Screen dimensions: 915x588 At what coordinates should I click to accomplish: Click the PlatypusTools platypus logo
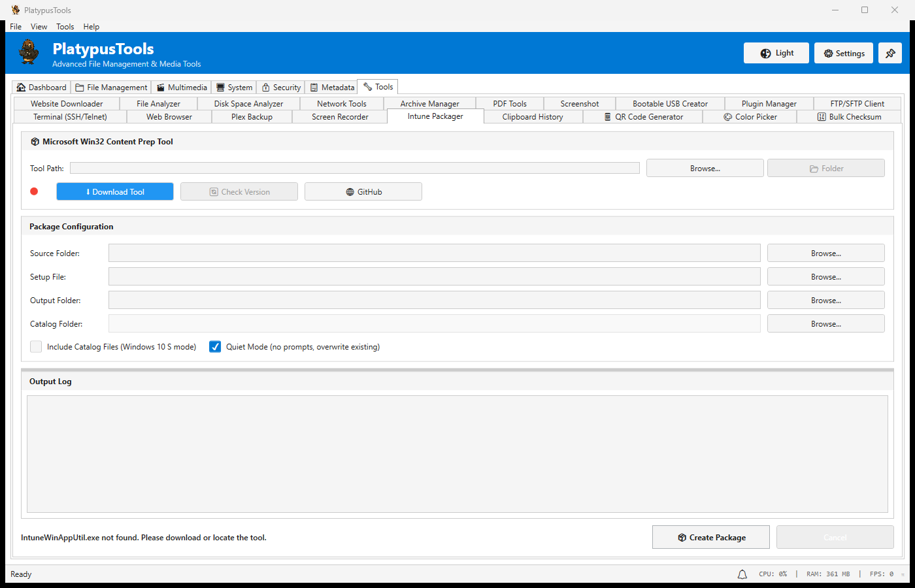coord(27,52)
